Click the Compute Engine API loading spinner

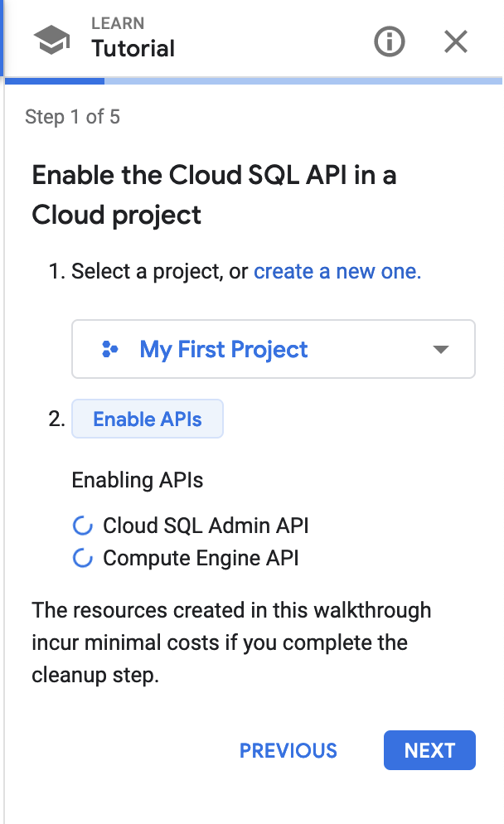pyautogui.click(x=82, y=559)
